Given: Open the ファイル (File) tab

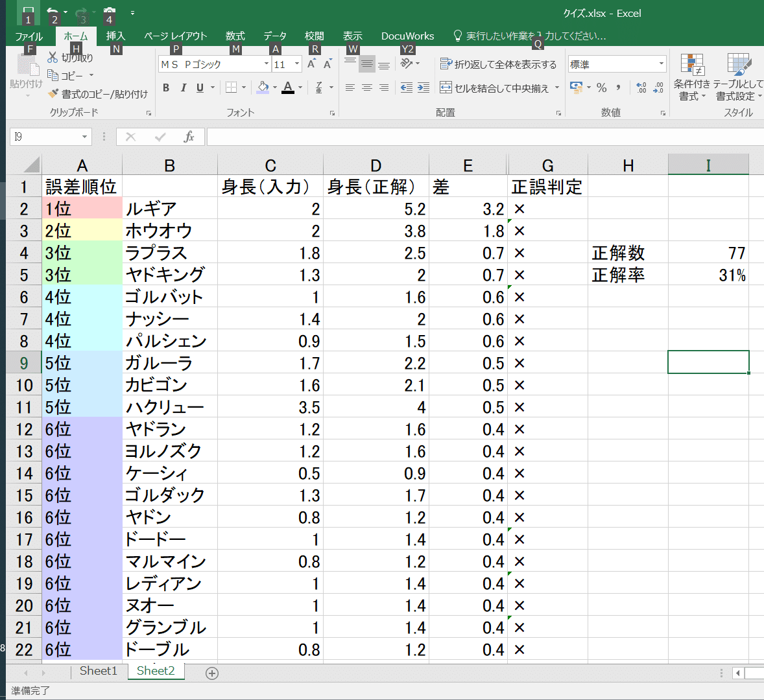Looking at the screenshot, I should pyautogui.click(x=29, y=36).
